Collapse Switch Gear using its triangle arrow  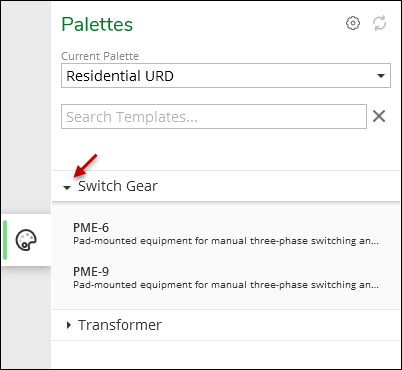coord(67,188)
